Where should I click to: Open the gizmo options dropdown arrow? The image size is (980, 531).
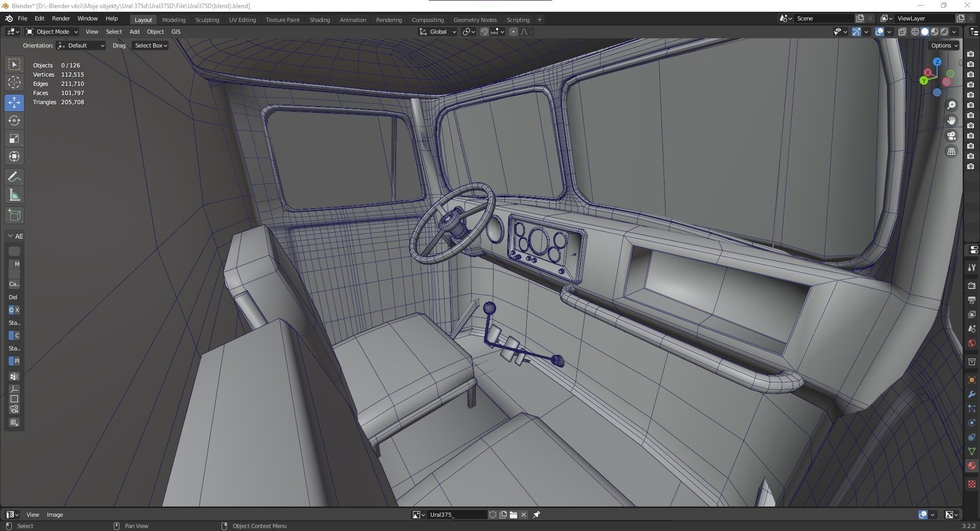(866, 32)
